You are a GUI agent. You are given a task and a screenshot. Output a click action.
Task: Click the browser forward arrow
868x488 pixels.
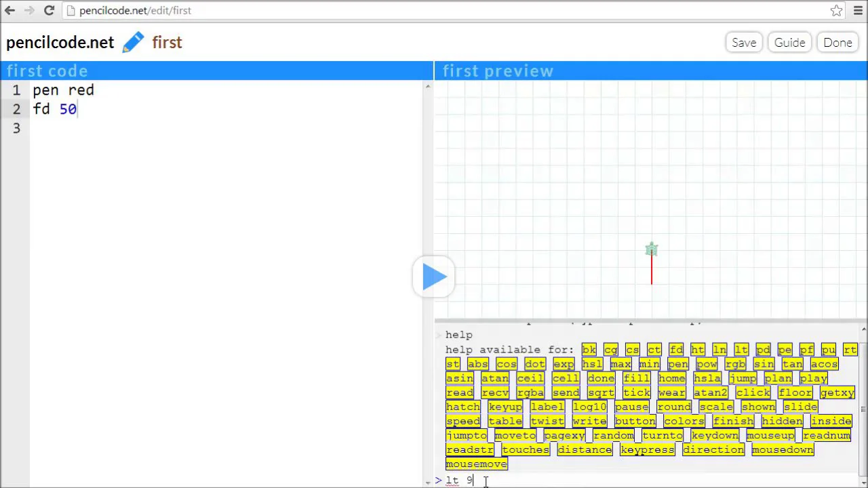click(x=29, y=11)
